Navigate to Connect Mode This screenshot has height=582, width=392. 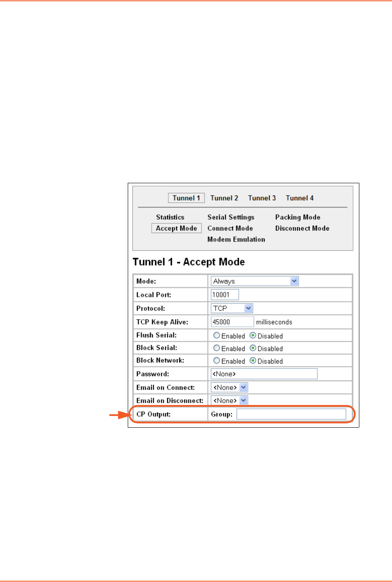[230, 228]
